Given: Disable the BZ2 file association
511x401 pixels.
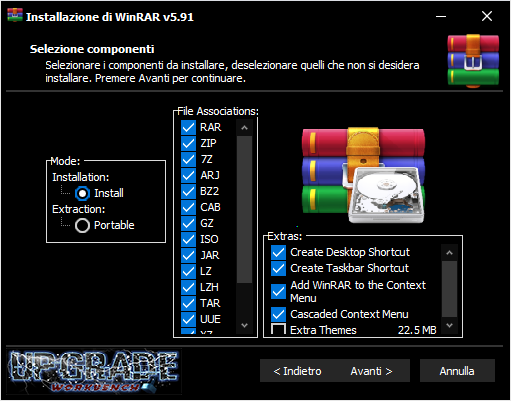Looking at the screenshot, I should 188,191.
